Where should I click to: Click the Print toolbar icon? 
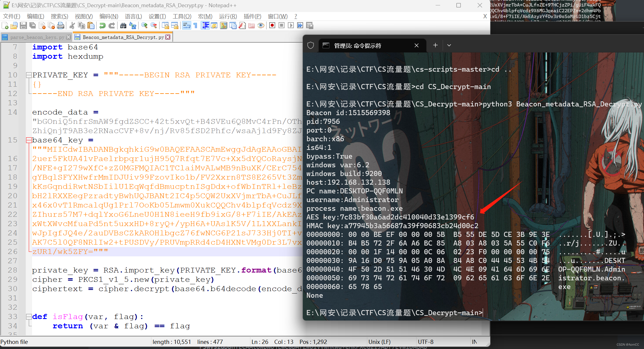61,26
